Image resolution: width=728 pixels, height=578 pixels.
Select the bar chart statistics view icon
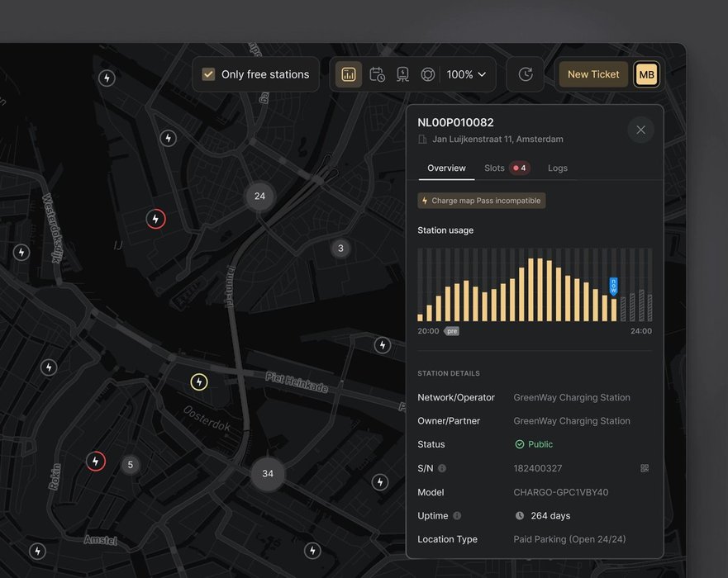pyautogui.click(x=349, y=74)
